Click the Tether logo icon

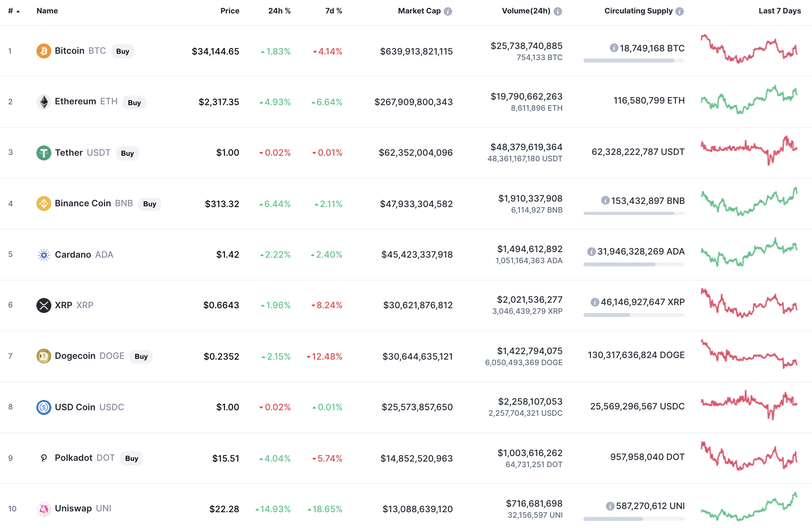tap(44, 153)
